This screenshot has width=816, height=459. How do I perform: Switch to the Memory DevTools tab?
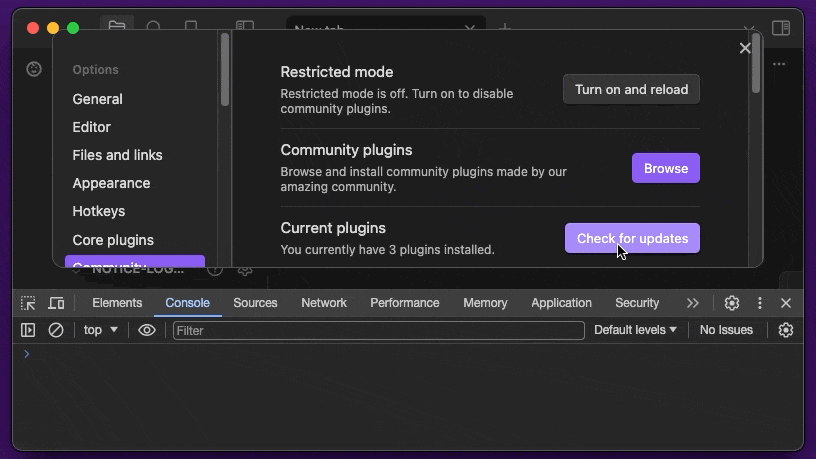(x=485, y=303)
